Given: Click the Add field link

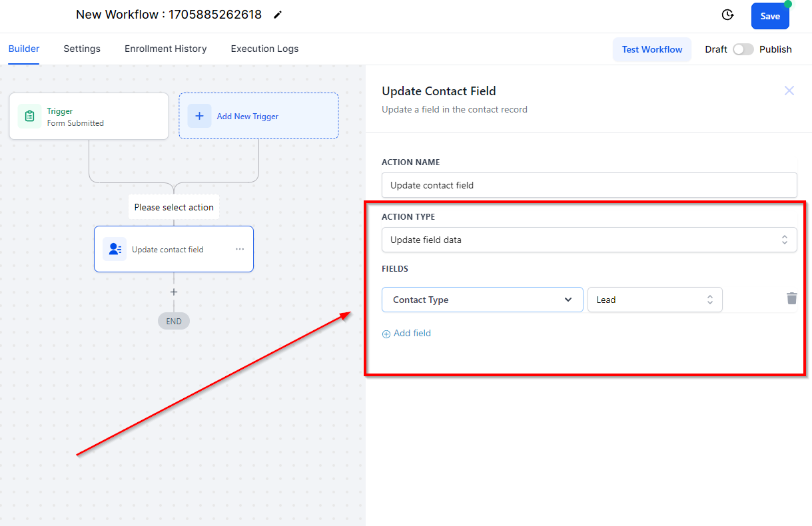Looking at the screenshot, I should pos(407,334).
